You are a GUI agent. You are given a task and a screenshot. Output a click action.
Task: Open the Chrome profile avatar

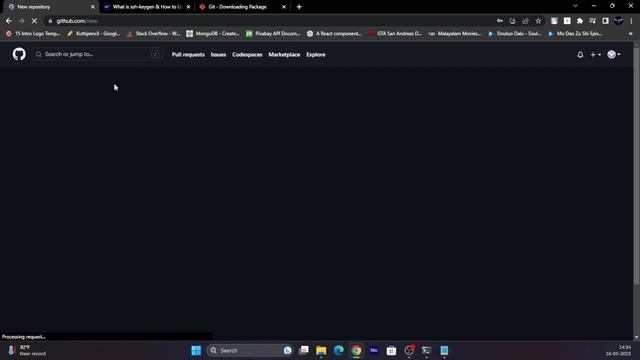pyautogui.click(x=618, y=21)
